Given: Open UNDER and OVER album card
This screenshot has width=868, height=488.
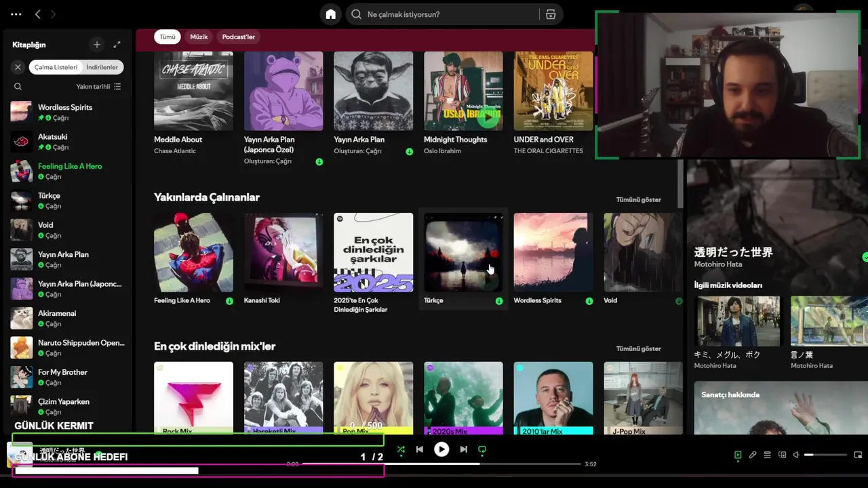Looking at the screenshot, I should (553, 103).
